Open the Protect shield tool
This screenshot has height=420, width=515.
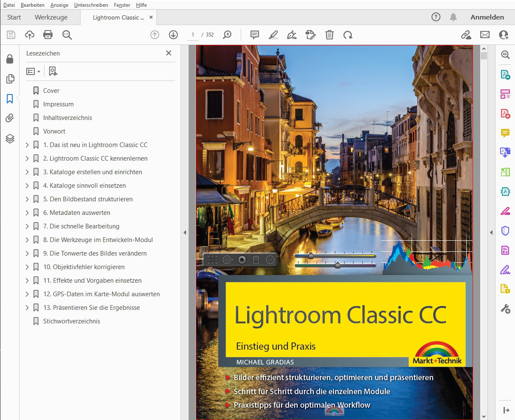click(x=505, y=231)
